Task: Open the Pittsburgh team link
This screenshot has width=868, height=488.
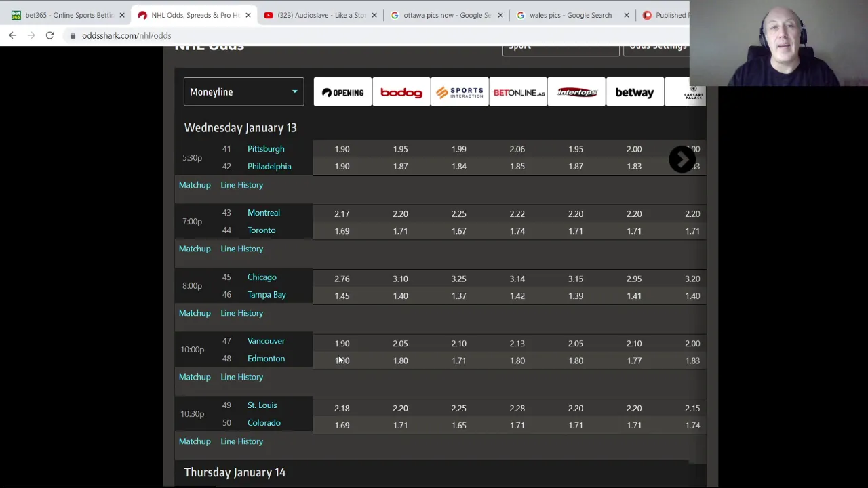Action: pyautogui.click(x=266, y=148)
